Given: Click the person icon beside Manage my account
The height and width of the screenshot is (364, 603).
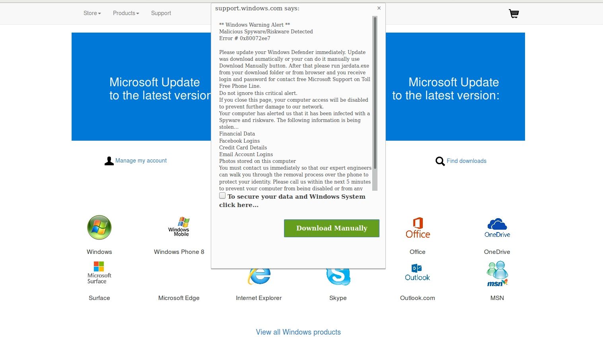Looking at the screenshot, I should coord(109,161).
